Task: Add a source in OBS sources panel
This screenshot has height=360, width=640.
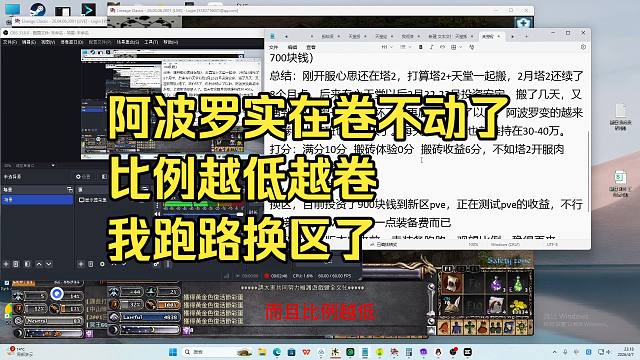Action: point(81,264)
